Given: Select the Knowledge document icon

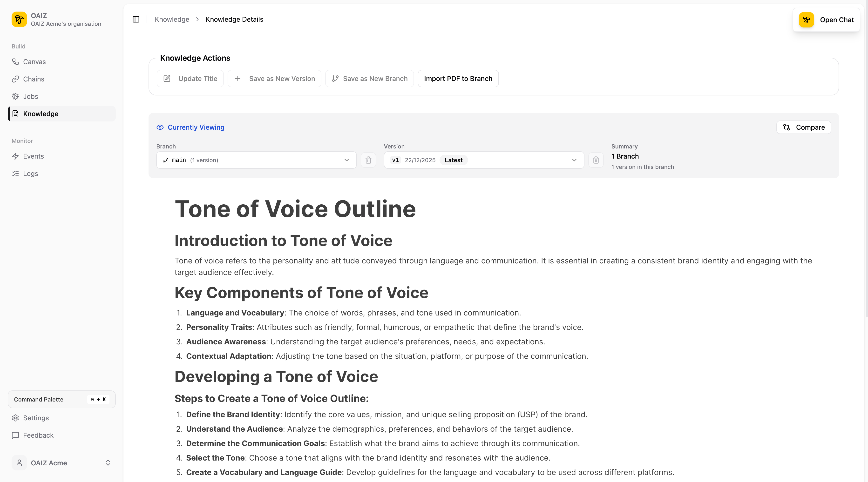Looking at the screenshot, I should (15, 114).
